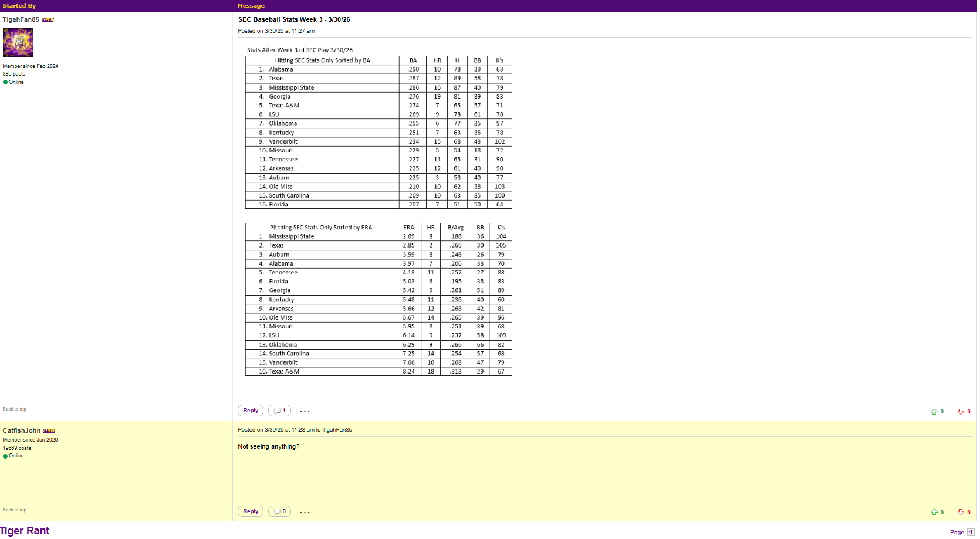The image size is (980, 539).
Task: Expand the three-dot options menu on TigahFan85's post
Action: [x=305, y=411]
